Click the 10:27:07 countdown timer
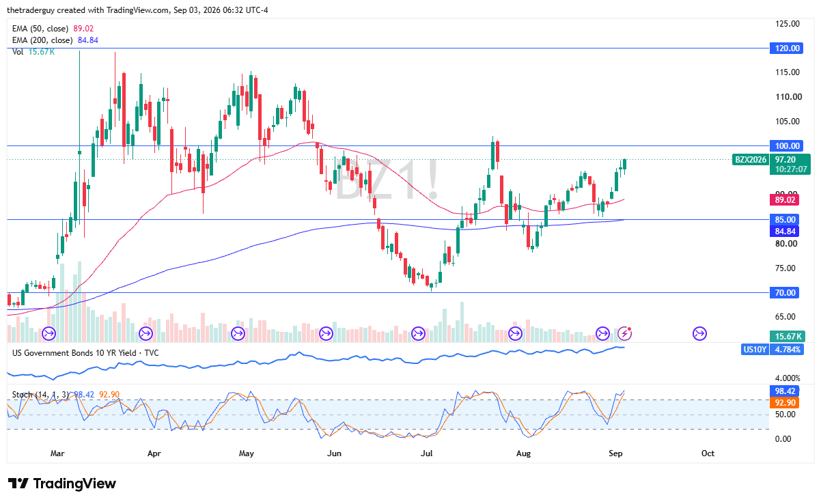Viewport: 821px width, 504px height. (x=790, y=169)
